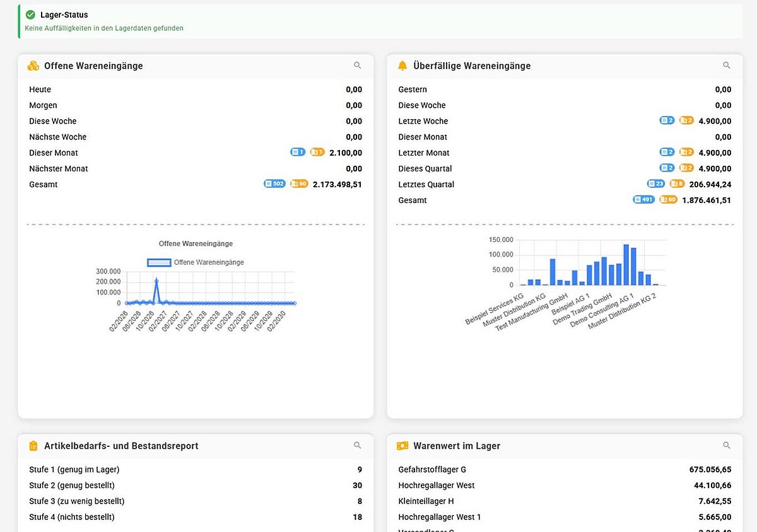Click blue badge 1 in Dieser Monat row
The image size is (757, 532).
298,153
